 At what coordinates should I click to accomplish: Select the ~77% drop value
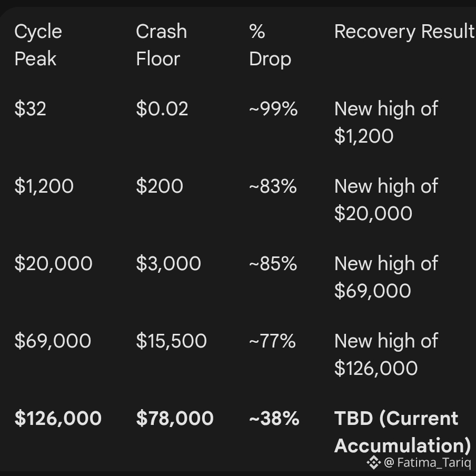tap(272, 341)
